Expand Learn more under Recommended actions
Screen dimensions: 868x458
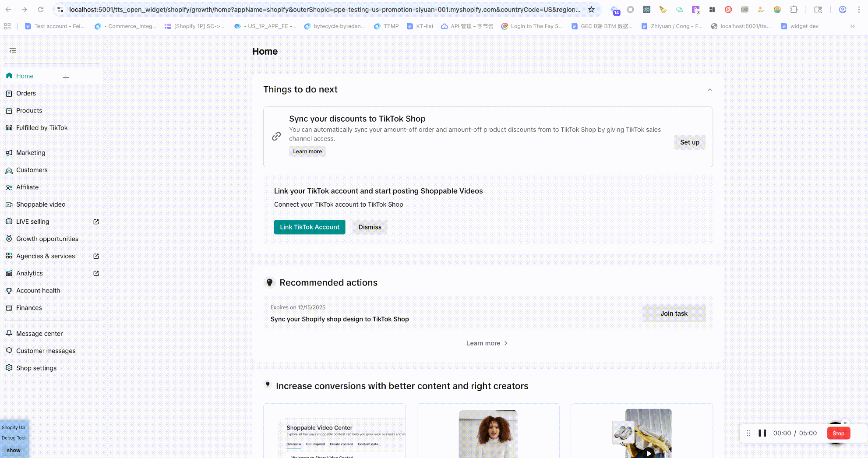pos(487,343)
